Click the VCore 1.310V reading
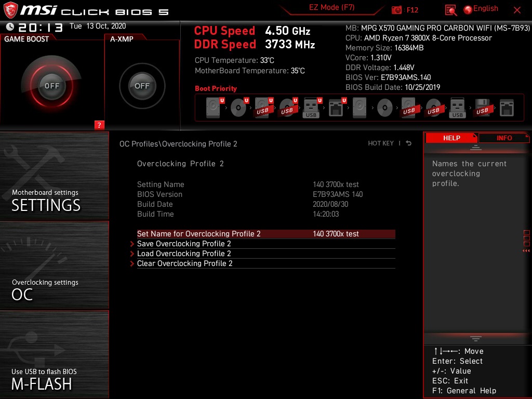The width and height of the screenshot is (532, 399). click(368, 58)
